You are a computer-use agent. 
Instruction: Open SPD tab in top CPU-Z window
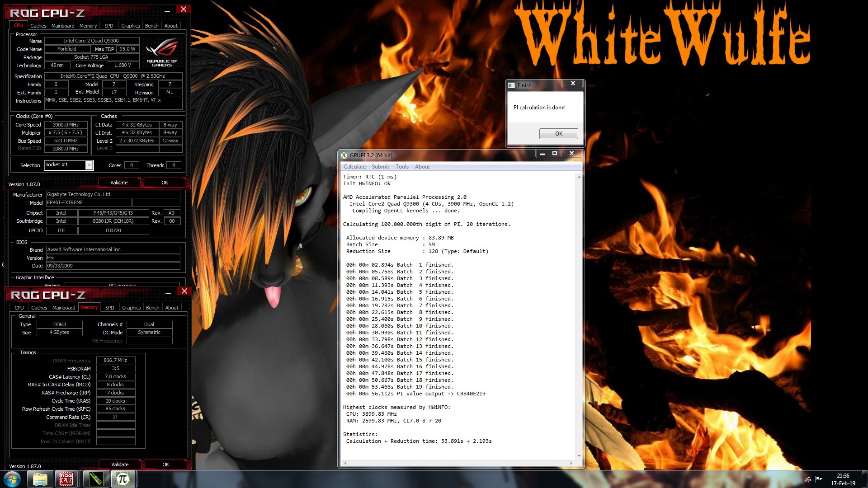[109, 26]
